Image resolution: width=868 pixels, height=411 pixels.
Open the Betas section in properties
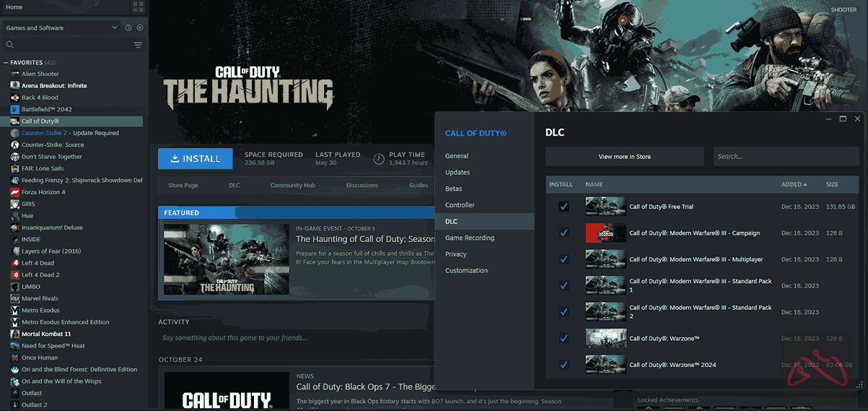pos(453,189)
